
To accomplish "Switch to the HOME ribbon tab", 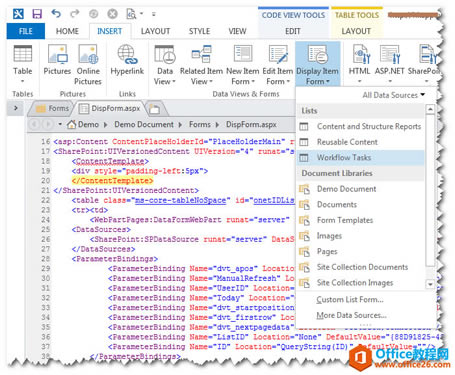I will point(67,31).
